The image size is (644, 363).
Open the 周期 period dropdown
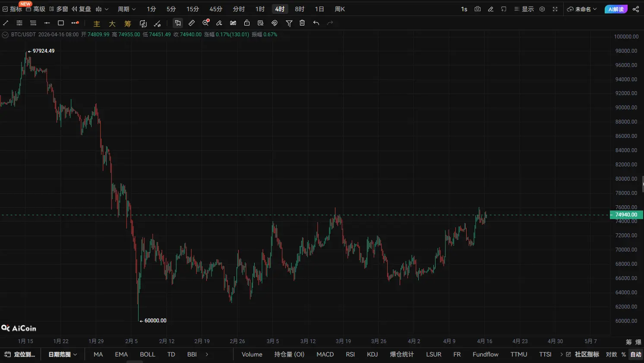tap(126, 9)
